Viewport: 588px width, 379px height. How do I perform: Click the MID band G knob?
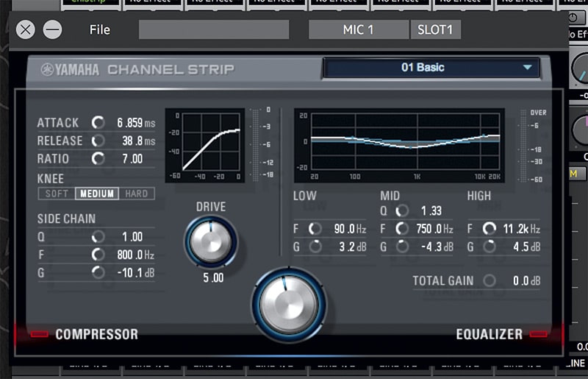pos(402,247)
